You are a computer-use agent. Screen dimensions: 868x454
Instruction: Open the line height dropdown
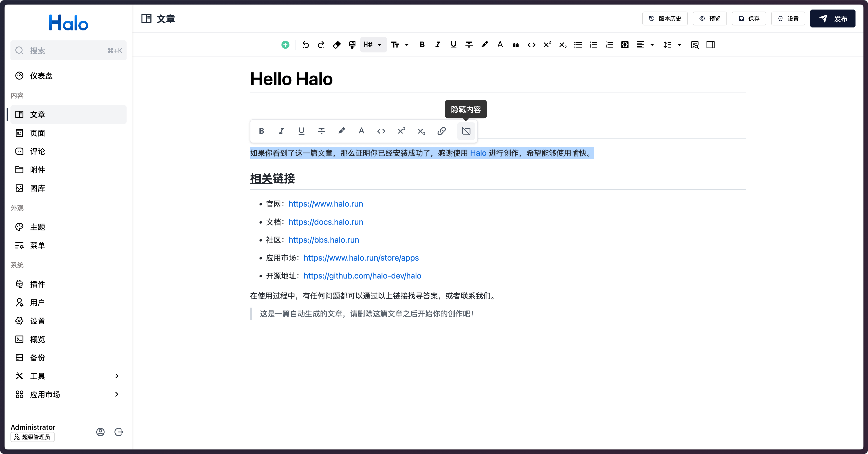[x=672, y=45]
